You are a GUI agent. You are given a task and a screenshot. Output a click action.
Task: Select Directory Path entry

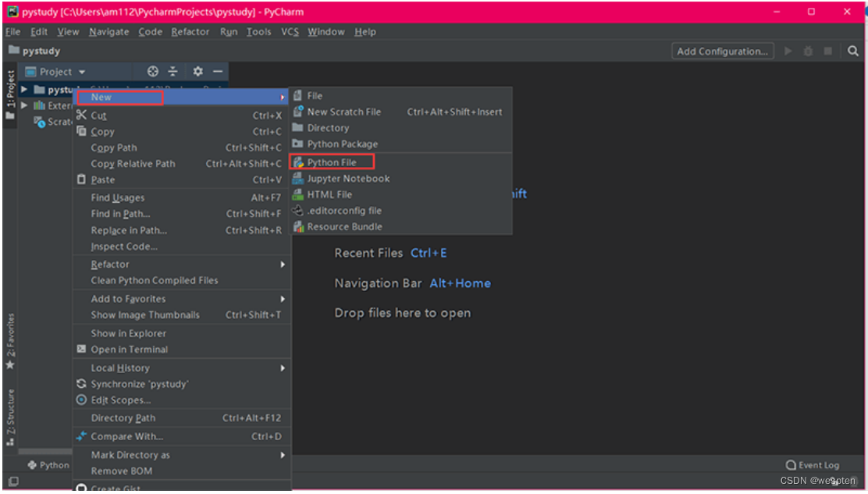(182, 418)
